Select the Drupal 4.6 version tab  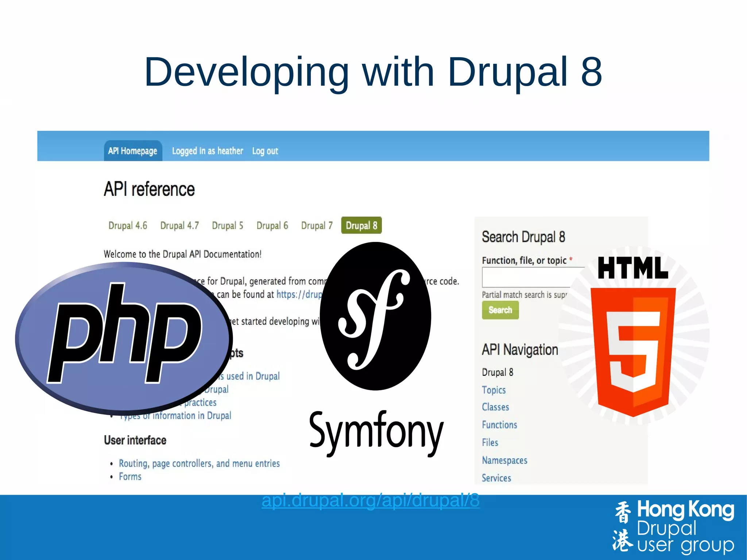tap(128, 225)
